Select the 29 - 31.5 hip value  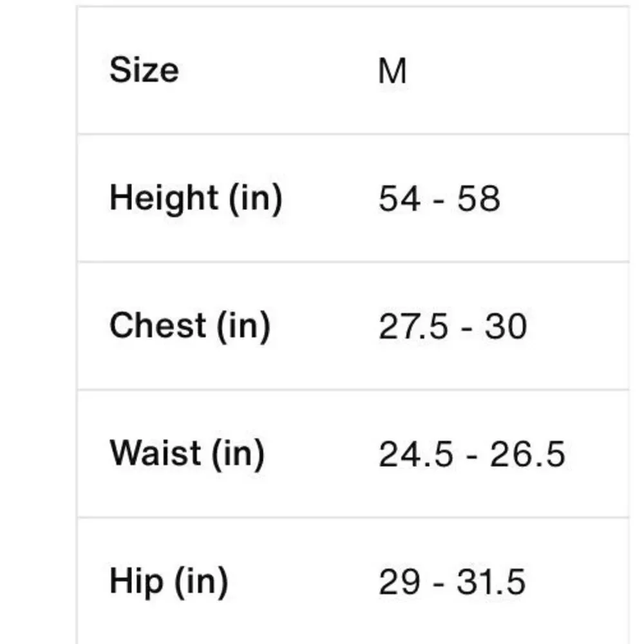[x=452, y=582]
